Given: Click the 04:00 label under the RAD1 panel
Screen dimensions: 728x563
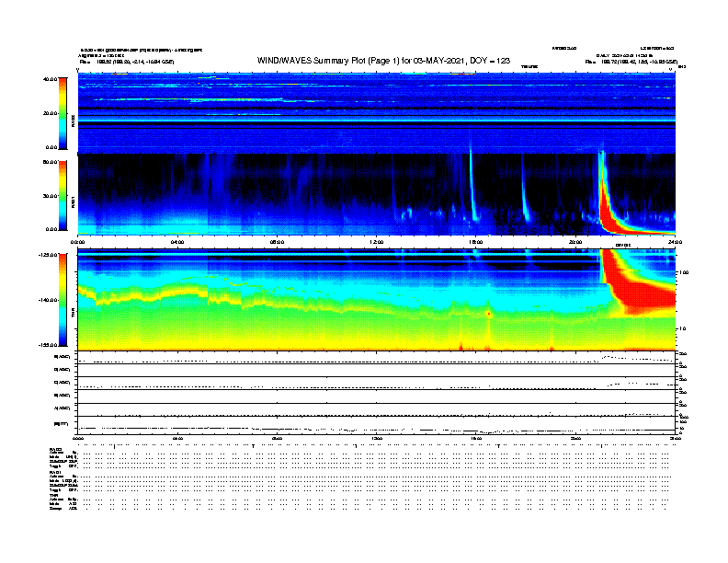Looking at the screenshot, I should (x=177, y=242).
